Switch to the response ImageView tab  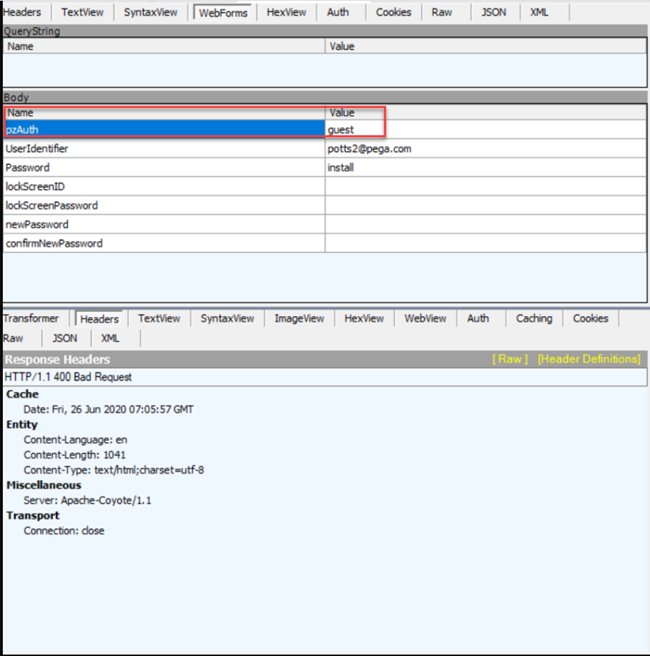pos(299,319)
